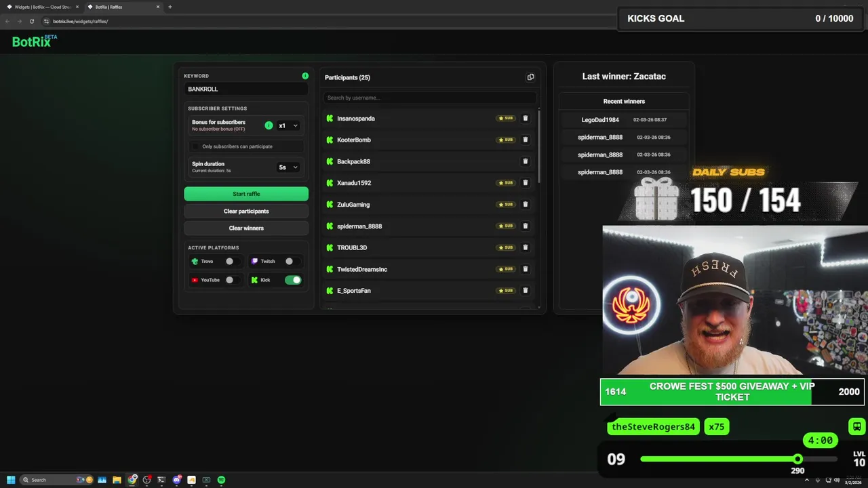Delete participant KooterBomb

(525, 140)
